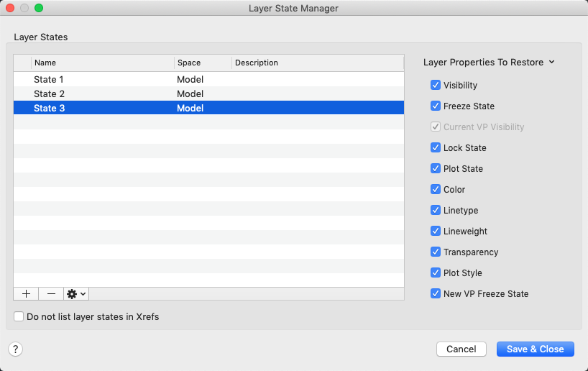Disable the Lock State option
The width and height of the screenshot is (588, 371).
[x=436, y=147]
